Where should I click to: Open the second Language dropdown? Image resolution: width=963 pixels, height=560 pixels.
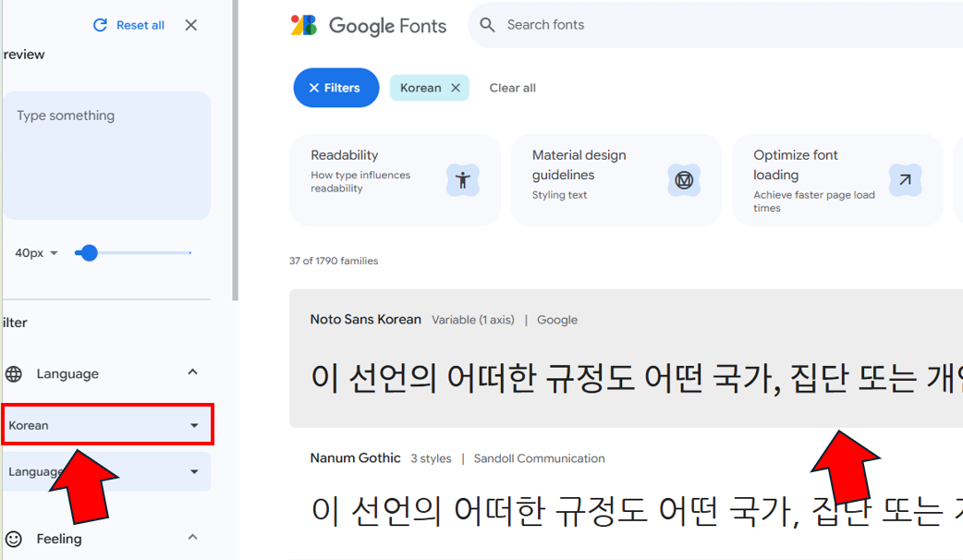click(107, 471)
